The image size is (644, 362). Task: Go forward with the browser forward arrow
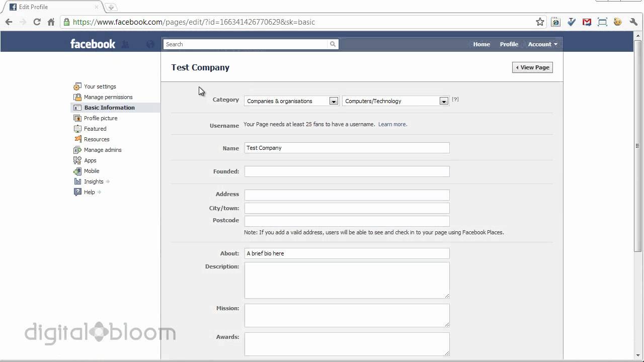[x=23, y=22]
